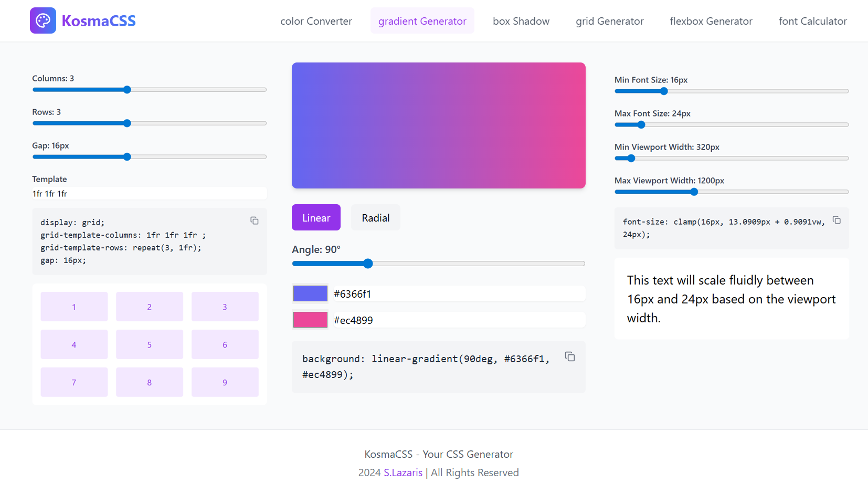Copy the grid CSS code snippet
Screen dimensions: 868x494
[x=255, y=221]
